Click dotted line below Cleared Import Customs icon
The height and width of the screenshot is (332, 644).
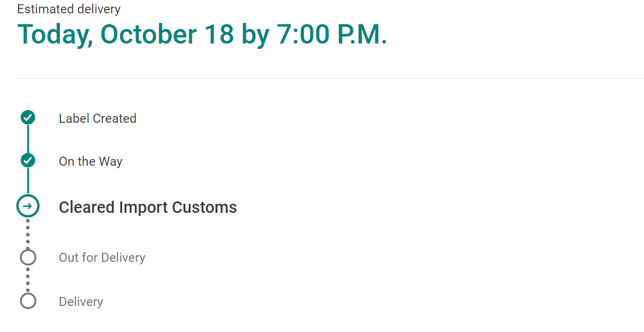28,233
